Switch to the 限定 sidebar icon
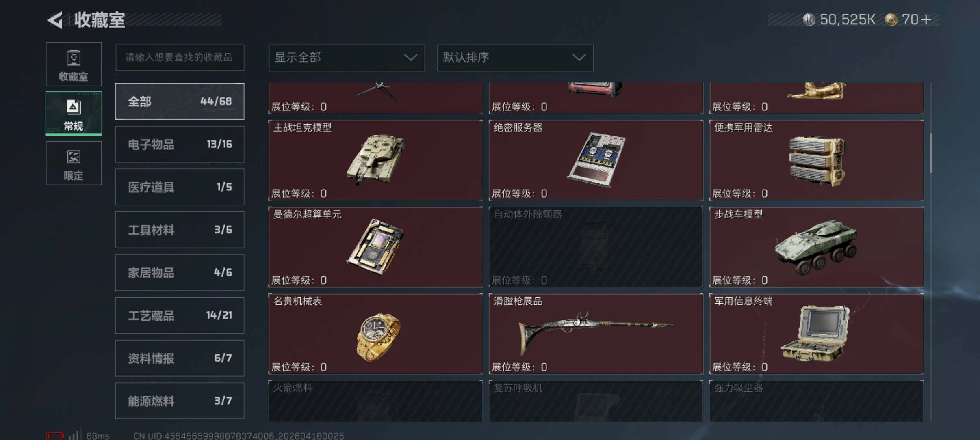 [74, 163]
